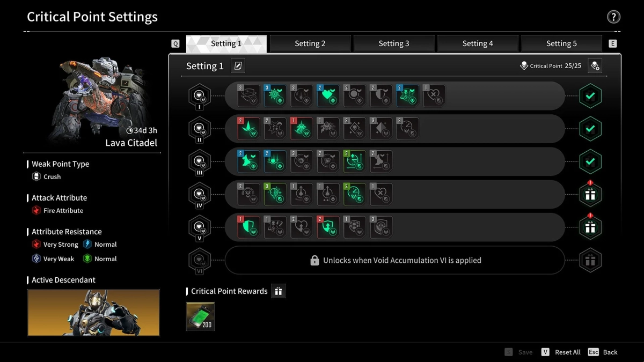Open the Setting 5 tab

pos(561,43)
